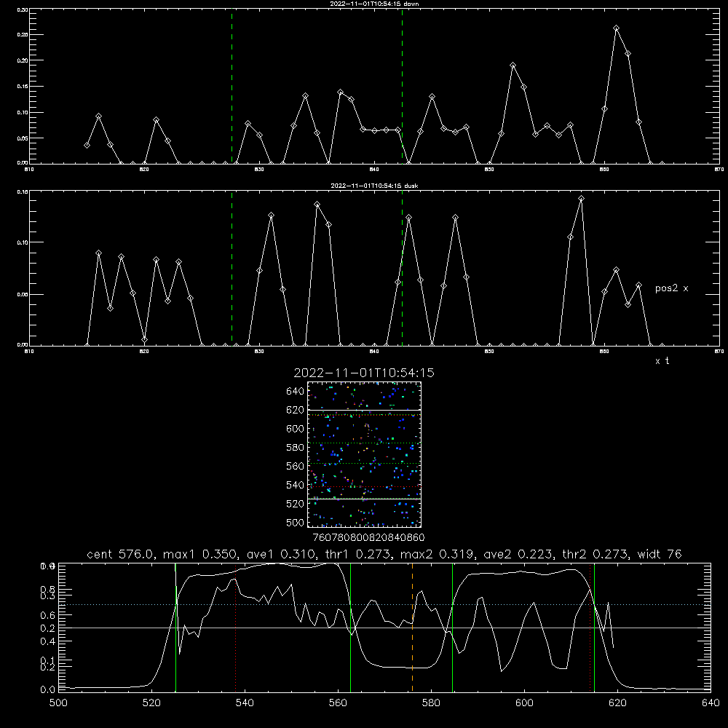Viewport: 728px width, 728px height.
Task: Click the right green dashed line in dawn plot
Action: coord(402,86)
